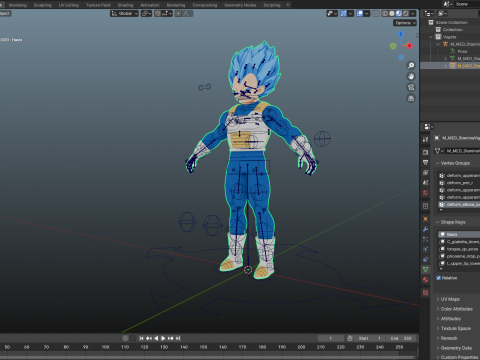Switch to solid viewport shading

click(392, 14)
